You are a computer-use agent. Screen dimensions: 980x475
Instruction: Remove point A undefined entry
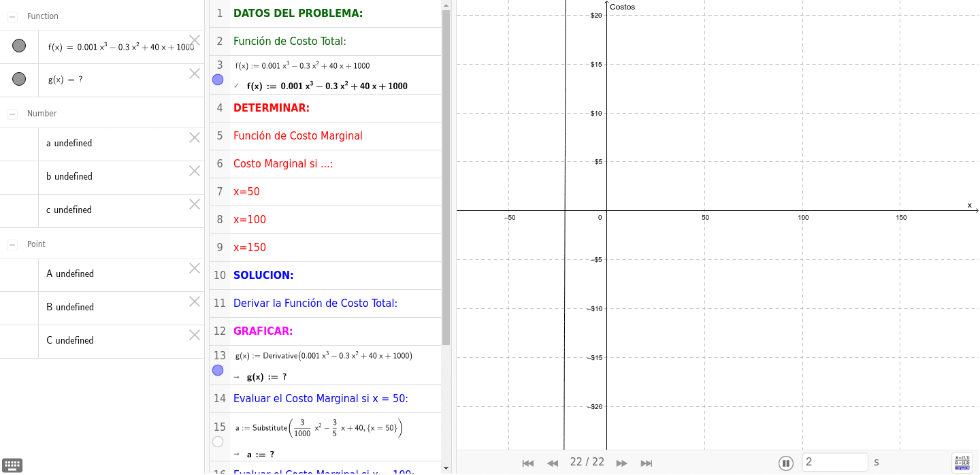pyautogui.click(x=195, y=268)
